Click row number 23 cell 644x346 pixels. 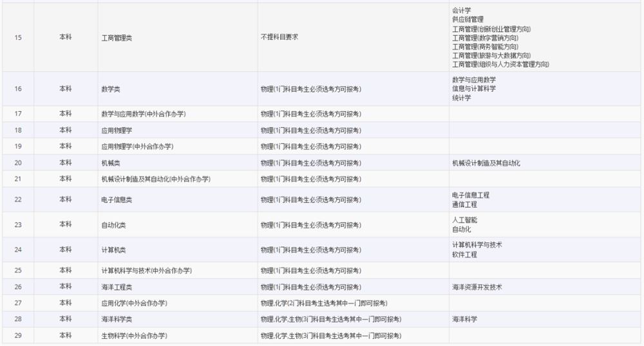[18, 225]
